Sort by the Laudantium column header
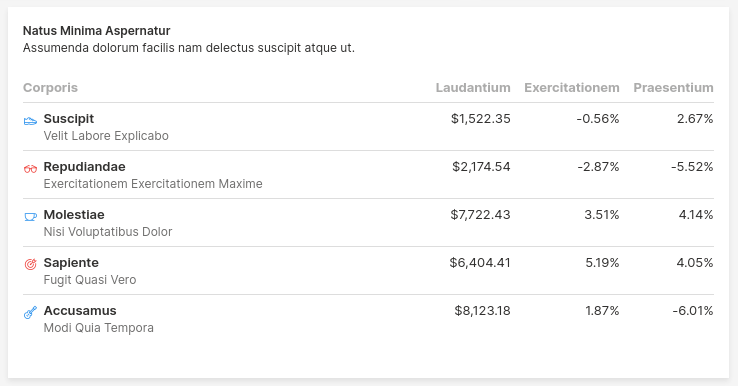The width and height of the screenshot is (738, 386). tap(473, 88)
